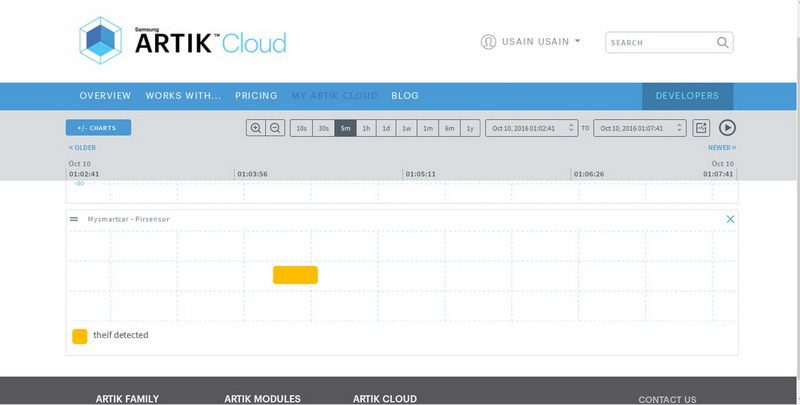Open the user profile avatar icon
800x405 pixels.
point(488,42)
